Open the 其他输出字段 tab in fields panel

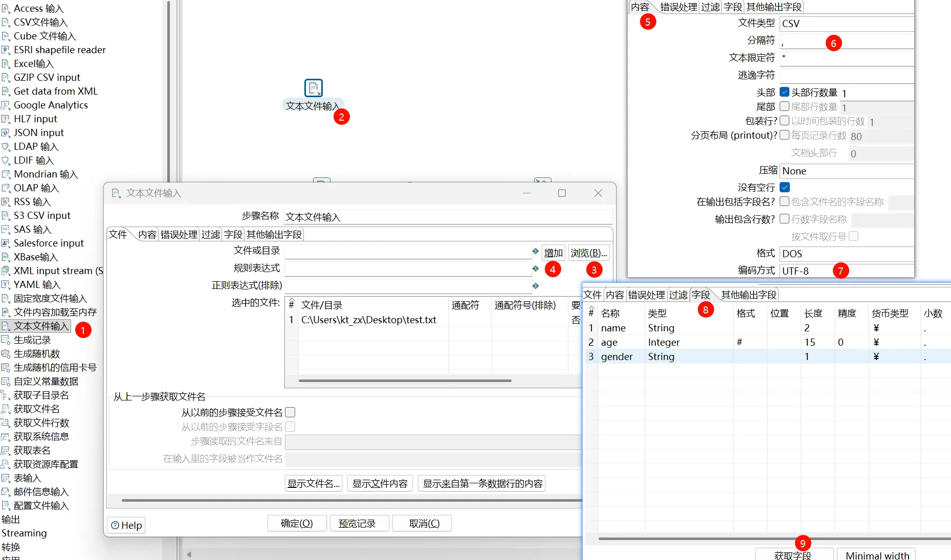pos(748,295)
